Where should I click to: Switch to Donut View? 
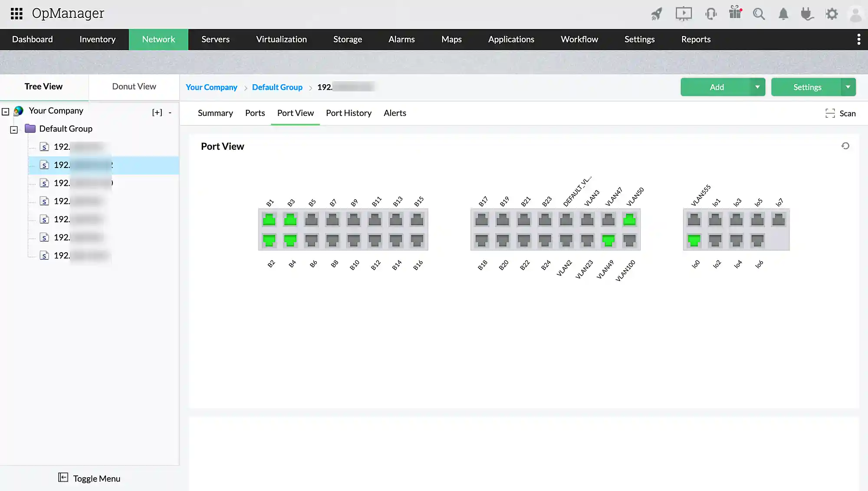click(x=134, y=86)
